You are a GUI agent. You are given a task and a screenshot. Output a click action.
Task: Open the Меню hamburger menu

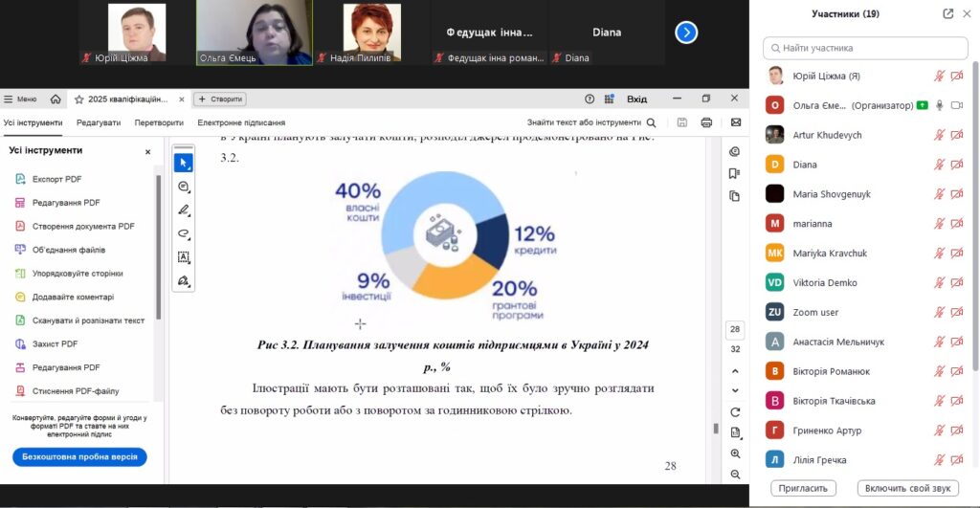coord(20,99)
